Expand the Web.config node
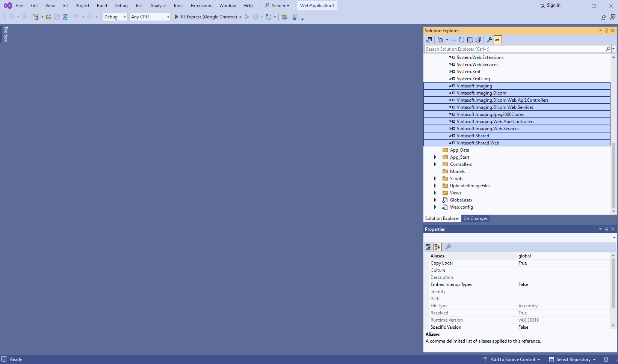Image resolution: width=618 pixels, height=364 pixels. (x=435, y=207)
